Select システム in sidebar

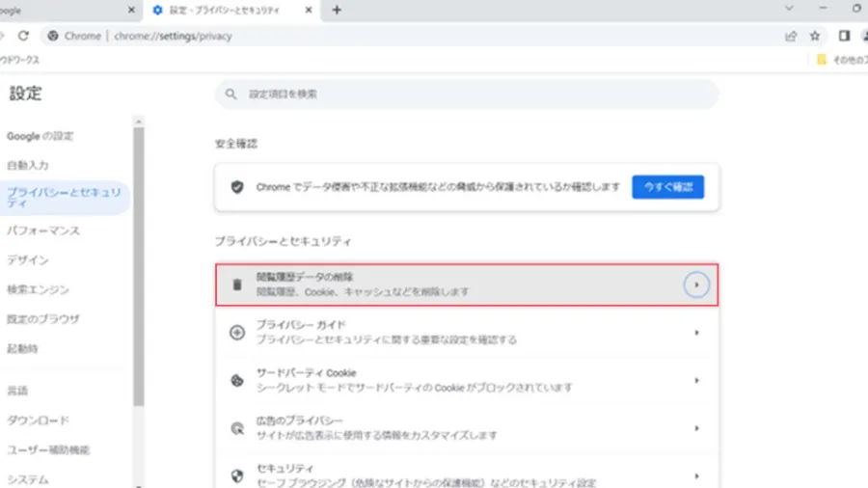(28, 479)
